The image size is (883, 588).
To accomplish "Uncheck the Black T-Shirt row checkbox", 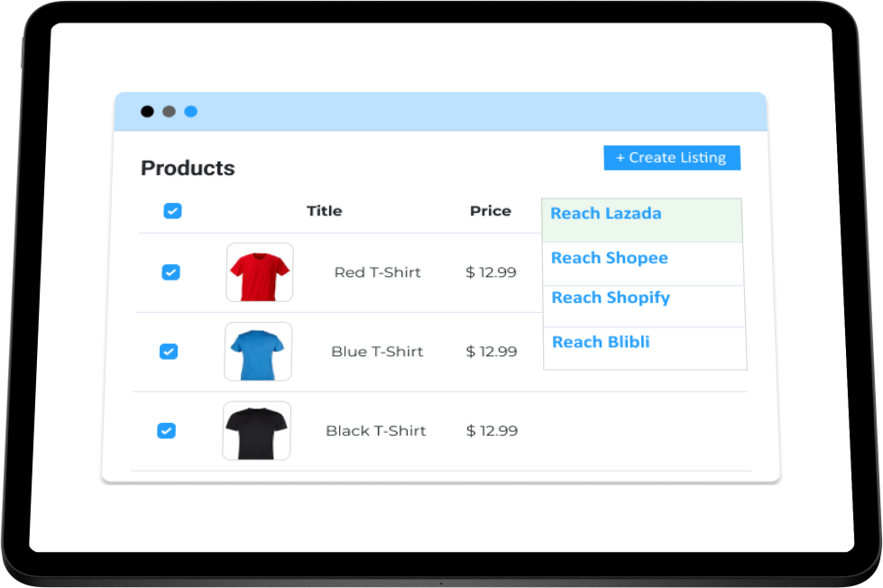I will pos(166,431).
